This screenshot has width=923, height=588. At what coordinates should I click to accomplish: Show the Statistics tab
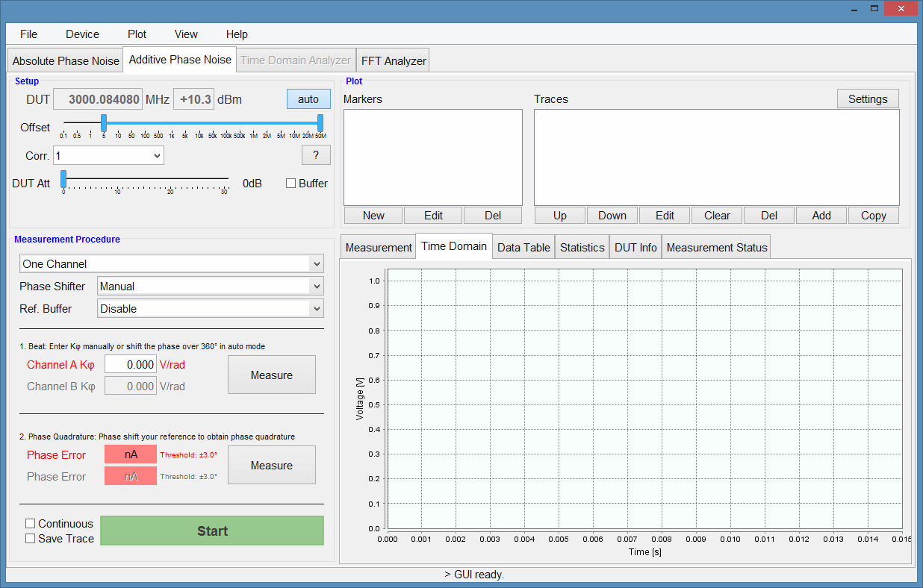click(x=582, y=248)
